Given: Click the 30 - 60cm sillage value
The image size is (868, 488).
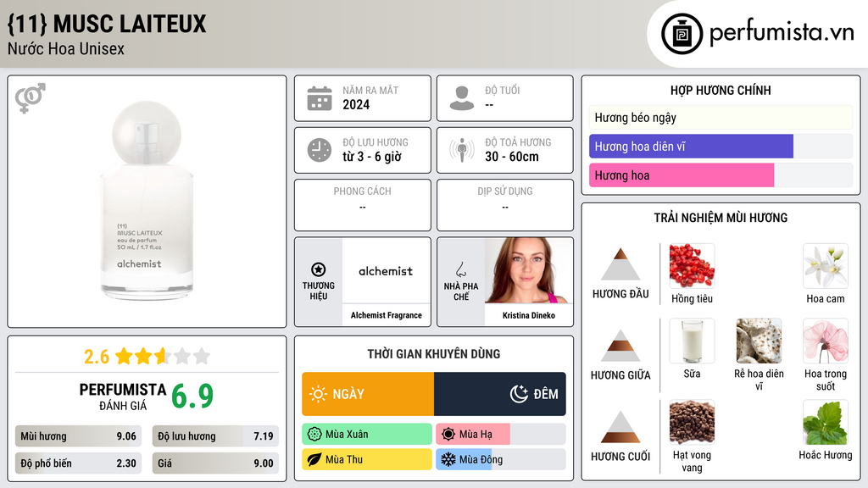Looking at the screenshot, I should pos(511,157).
